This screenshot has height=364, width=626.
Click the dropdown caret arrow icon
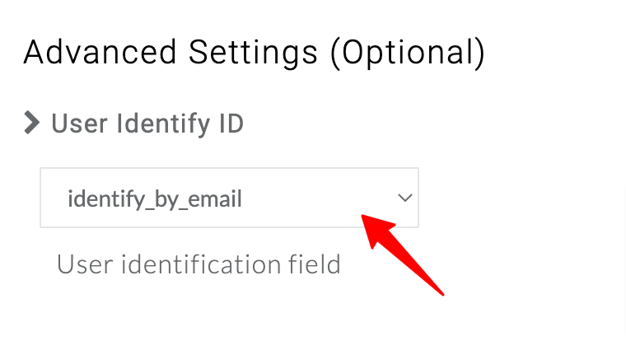[x=404, y=198]
